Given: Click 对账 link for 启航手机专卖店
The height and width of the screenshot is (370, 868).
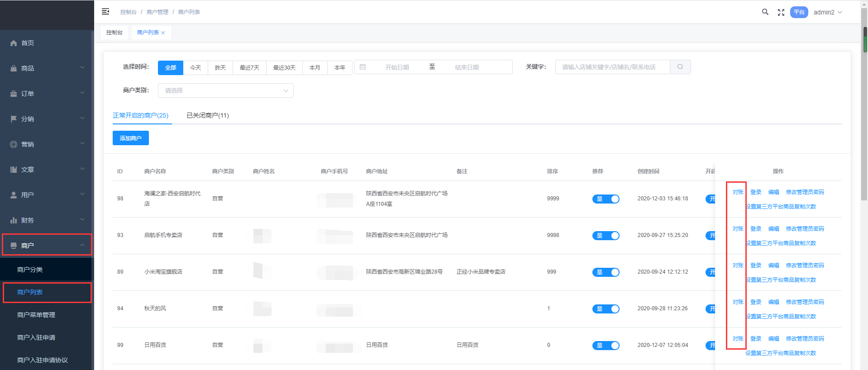Looking at the screenshot, I should pyautogui.click(x=738, y=229).
